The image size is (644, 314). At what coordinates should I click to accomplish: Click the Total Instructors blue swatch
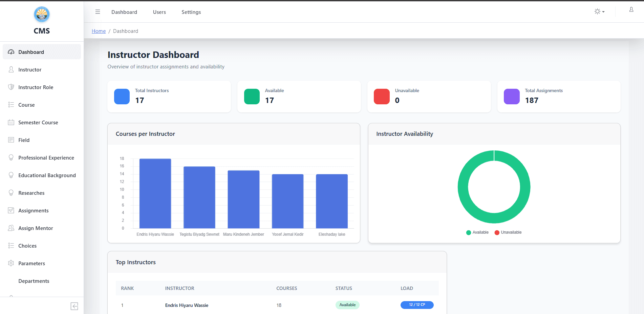point(122,97)
